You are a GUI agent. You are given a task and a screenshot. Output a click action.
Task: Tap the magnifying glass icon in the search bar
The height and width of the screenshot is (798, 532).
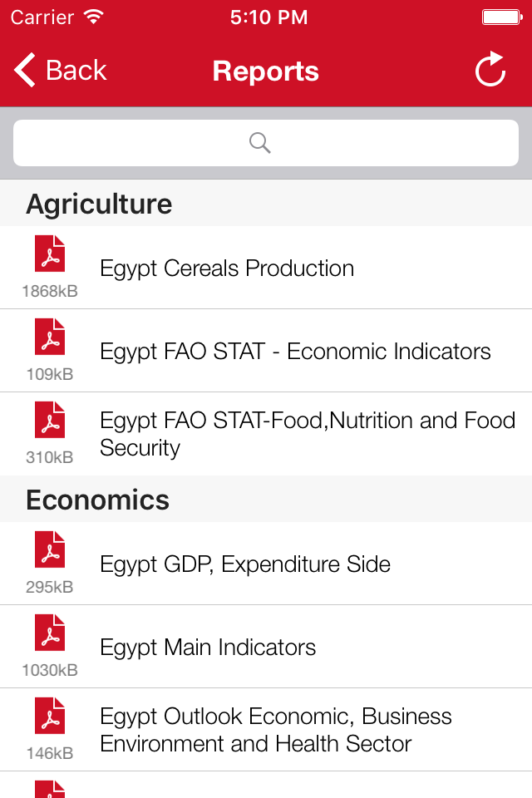coord(259,143)
